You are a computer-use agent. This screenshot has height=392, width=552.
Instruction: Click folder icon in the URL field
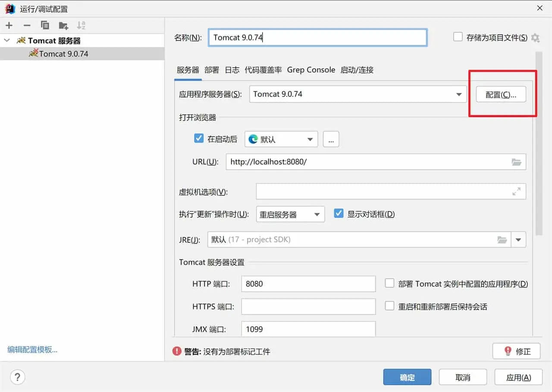coord(516,162)
